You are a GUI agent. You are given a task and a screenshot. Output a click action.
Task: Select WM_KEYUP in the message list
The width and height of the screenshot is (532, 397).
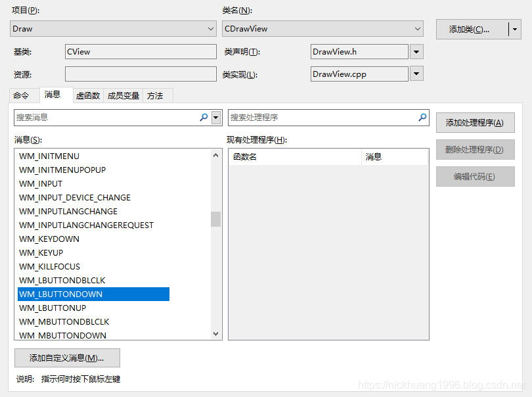(41, 252)
